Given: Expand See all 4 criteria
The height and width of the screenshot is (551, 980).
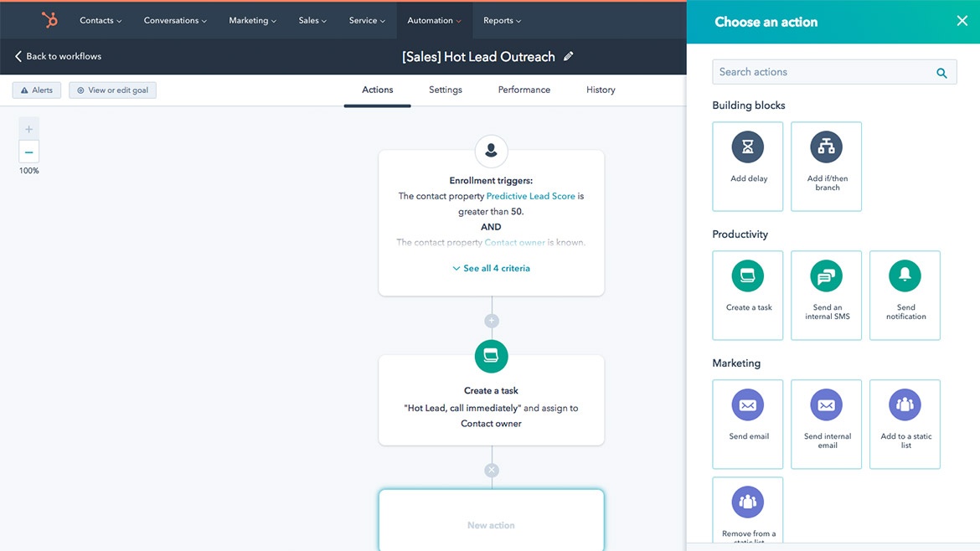Looking at the screenshot, I should pos(491,269).
